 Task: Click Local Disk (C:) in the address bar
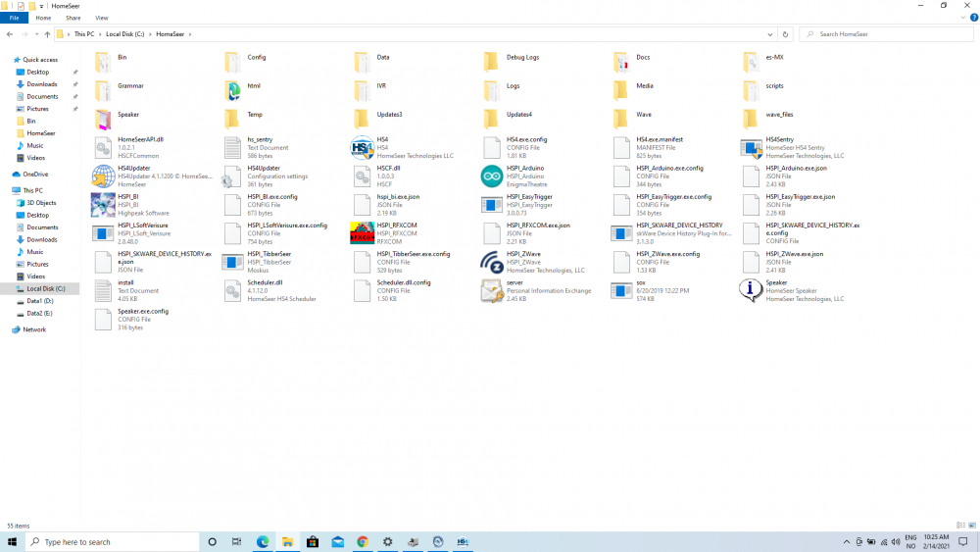125,34
